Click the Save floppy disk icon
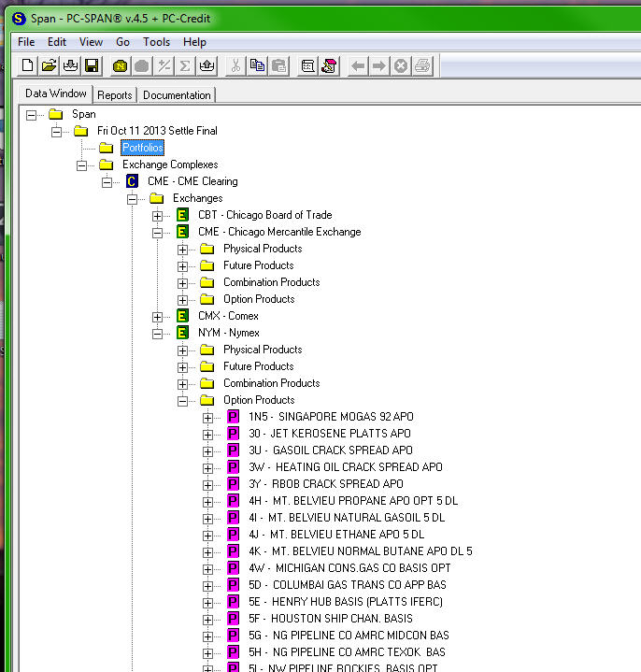Screen dimensions: 641x672 (x=92, y=65)
